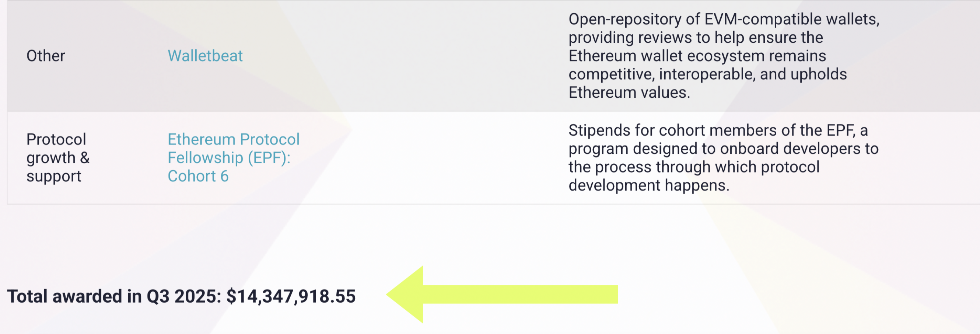Click the "providing reviews to help ensure the" line
This screenshot has height=334, width=980.
(696, 37)
